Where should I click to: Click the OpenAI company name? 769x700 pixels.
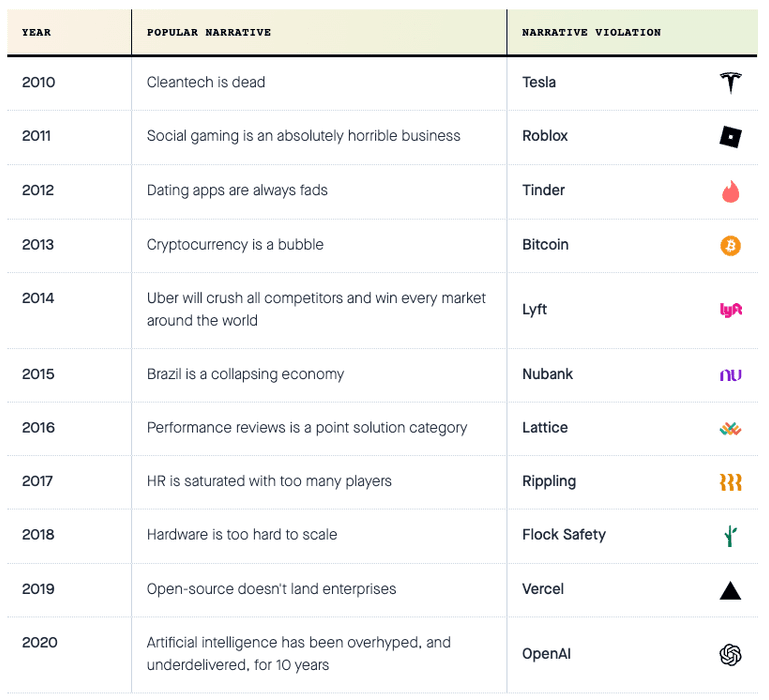(547, 654)
